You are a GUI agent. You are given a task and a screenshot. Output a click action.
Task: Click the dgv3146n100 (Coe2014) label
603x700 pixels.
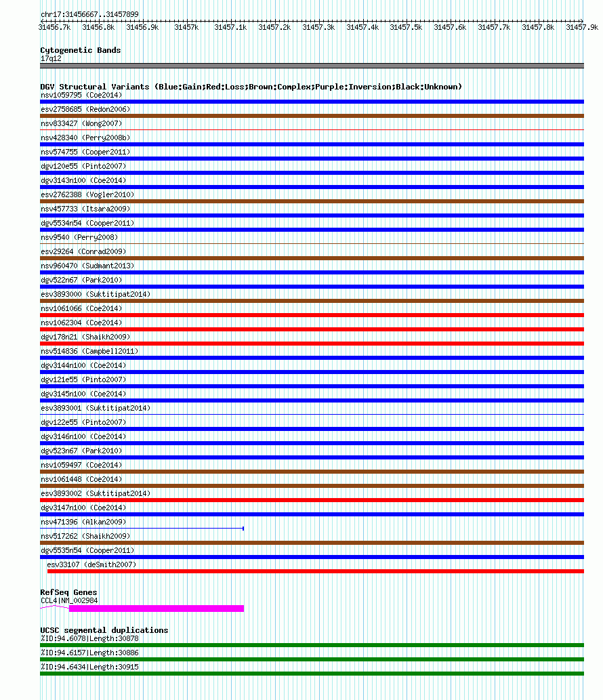[x=83, y=437]
